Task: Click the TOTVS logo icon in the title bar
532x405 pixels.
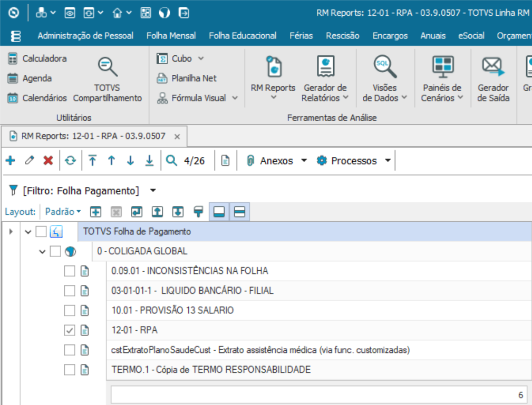Action: point(14,13)
